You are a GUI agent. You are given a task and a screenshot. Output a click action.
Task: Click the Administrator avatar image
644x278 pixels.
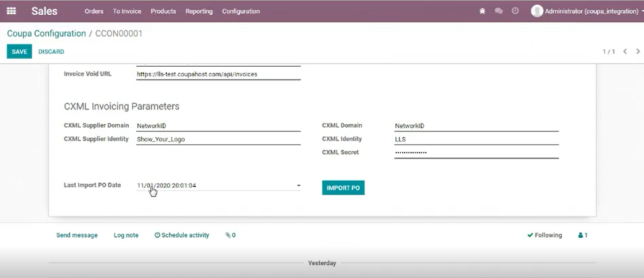(537, 11)
